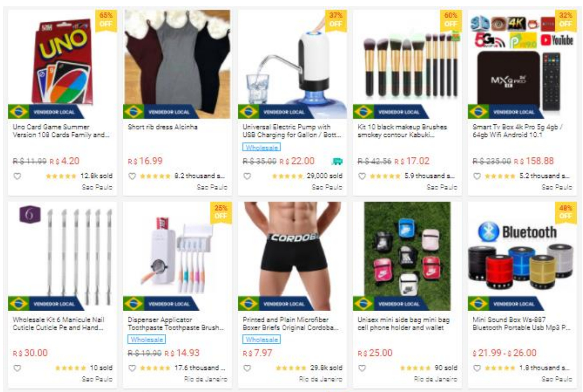The height and width of the screenshot is (392, 583).
Task: Select Wholesale label under Boxer Briefs
Action: point(261,339)
